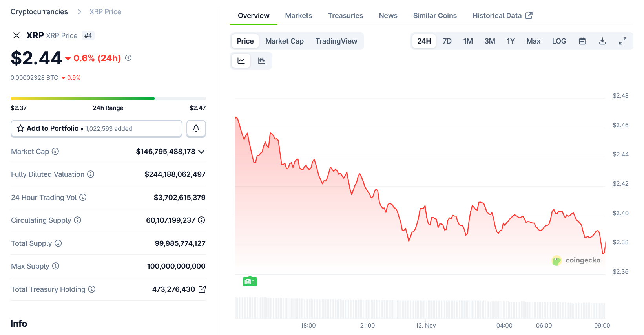
Task: Click the info icon next to Max Supply
Action: pyautogui.click(x=56, y=266)
